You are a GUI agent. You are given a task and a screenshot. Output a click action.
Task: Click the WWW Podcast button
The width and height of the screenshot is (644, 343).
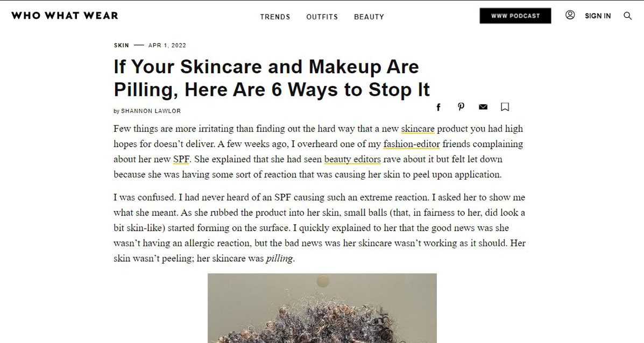(515, 16)
